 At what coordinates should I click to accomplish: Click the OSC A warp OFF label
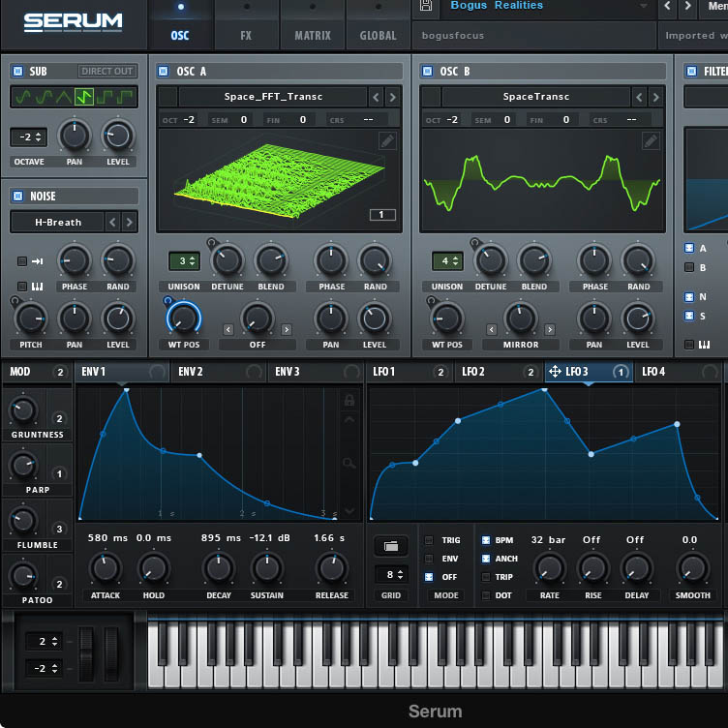click(x=258, y=345)
